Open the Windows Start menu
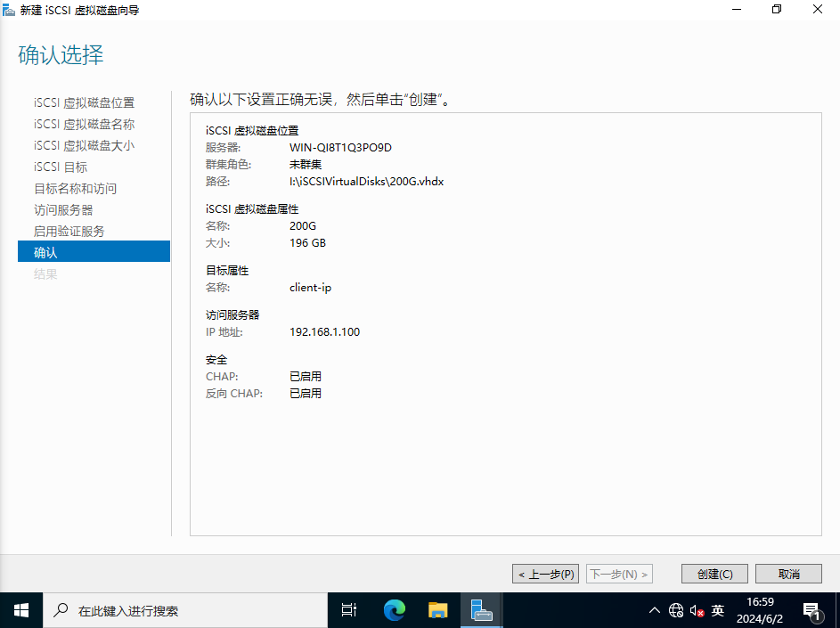840x628 pixels. pos(21,610)
